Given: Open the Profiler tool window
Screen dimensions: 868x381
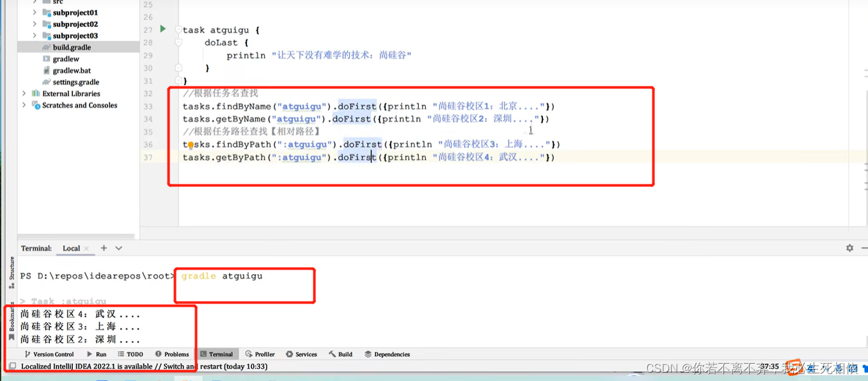Looking at the screenshot, I should (x=260, y=354).
